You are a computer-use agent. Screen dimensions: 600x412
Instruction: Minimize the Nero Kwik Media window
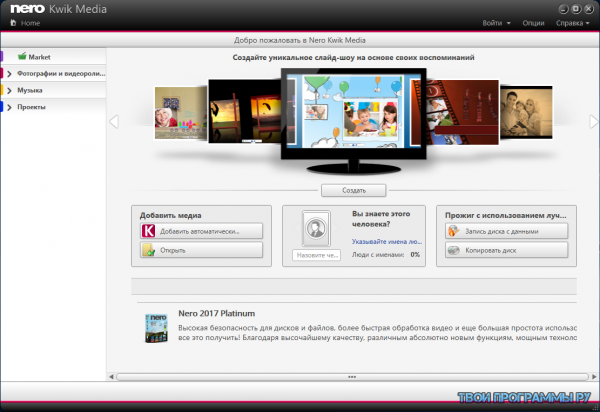point(563,9)
